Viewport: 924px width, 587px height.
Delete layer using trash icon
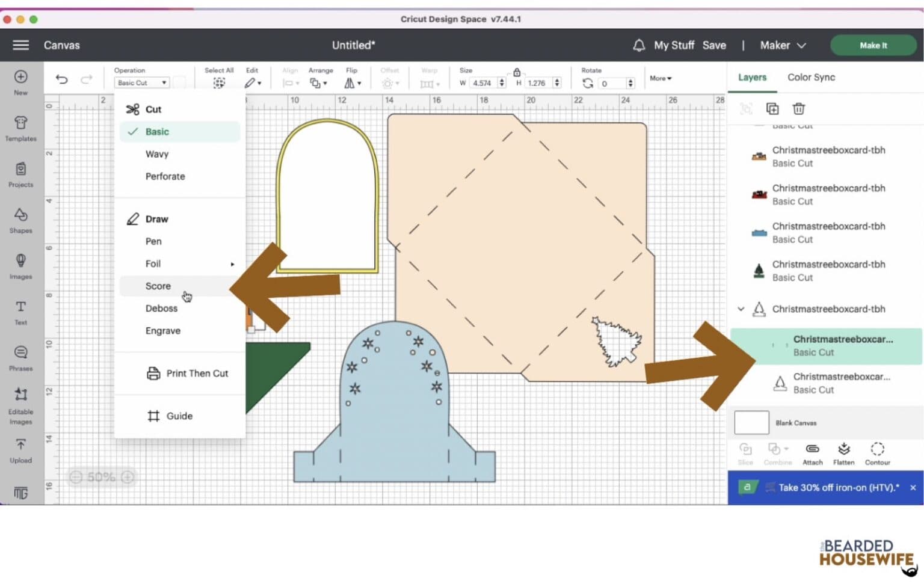(798, 109)
